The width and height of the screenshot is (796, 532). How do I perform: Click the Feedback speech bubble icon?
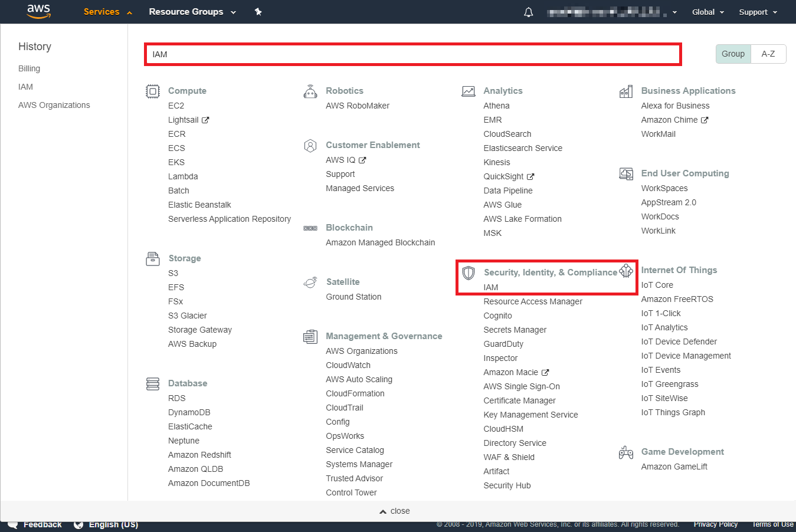12,524
